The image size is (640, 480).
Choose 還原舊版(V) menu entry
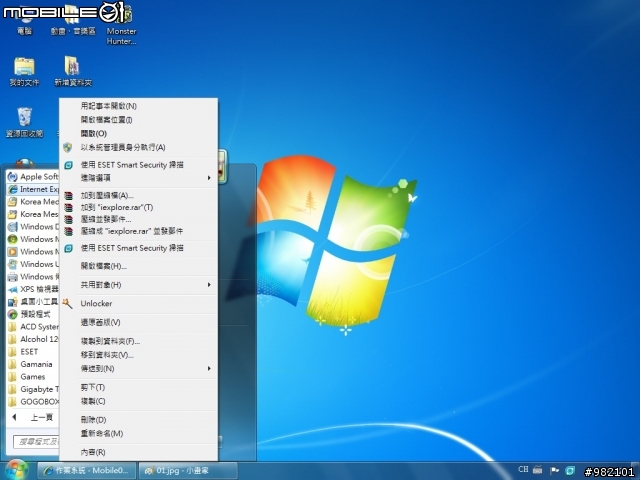139,322
